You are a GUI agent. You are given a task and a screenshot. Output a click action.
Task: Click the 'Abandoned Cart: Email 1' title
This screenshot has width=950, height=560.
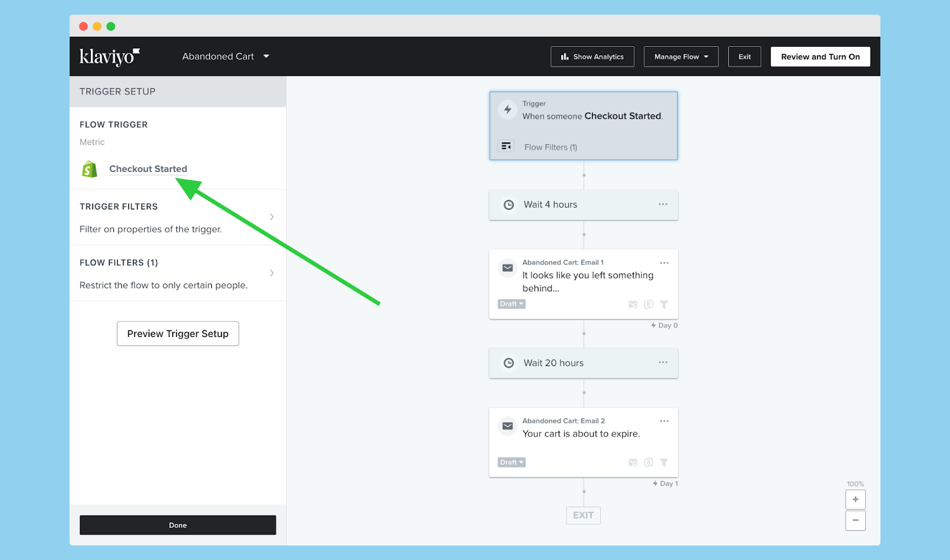click(563, 262)
